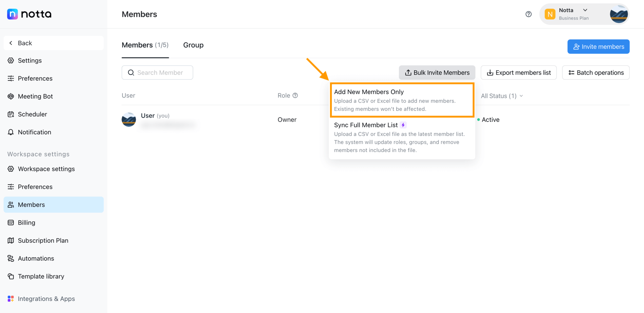The height and width of the screenshot is (313, 644).
Task: Open Integrations & Apps link
Action: [54, 299]
